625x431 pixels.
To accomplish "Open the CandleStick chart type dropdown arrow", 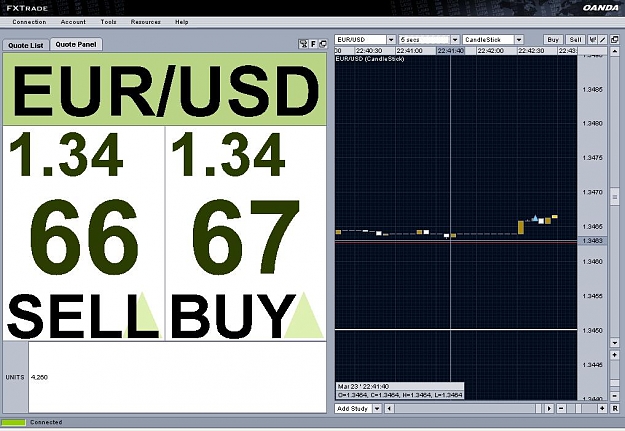I will (x=519, y=39).
